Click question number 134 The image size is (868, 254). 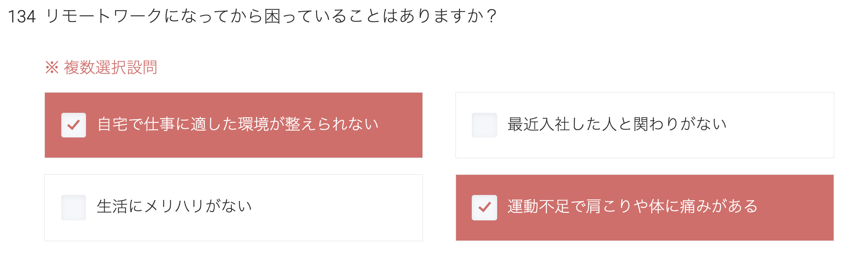pos(22,15)
